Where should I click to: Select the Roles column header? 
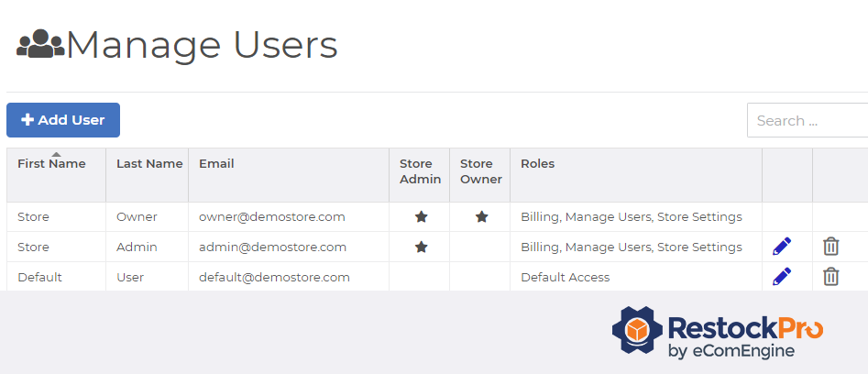pyautogui.click(x=537, y=164)
